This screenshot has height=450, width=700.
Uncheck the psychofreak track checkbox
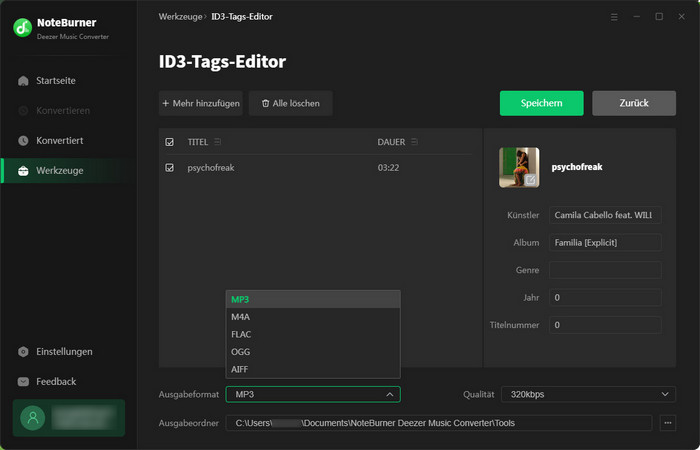[170, 168]
